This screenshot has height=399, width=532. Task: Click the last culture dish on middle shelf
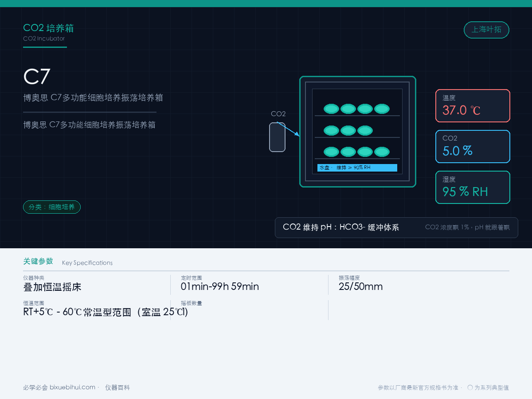click(365, 130)
